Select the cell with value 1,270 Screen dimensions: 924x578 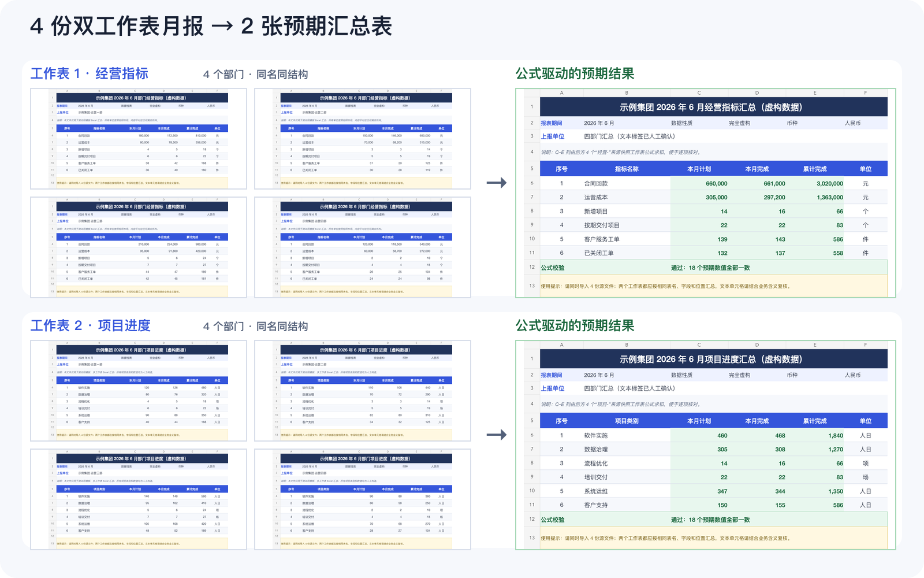(x=815, y=449)
